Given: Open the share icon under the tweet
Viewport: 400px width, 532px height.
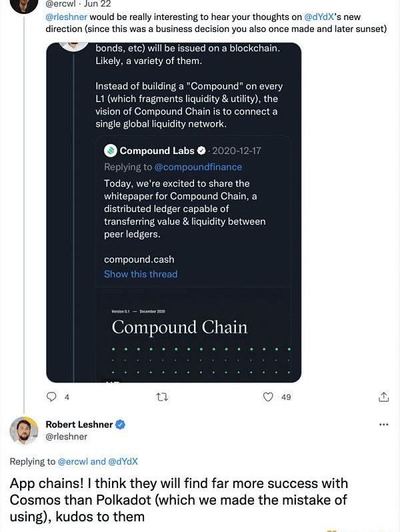Looking at the screenshot, I should coord(383,397).
